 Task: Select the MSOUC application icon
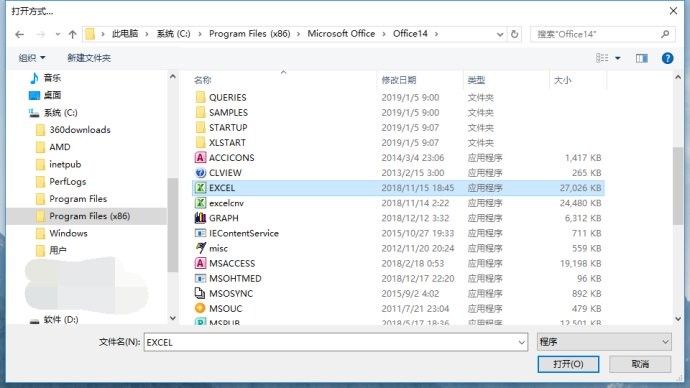(200, 308)
